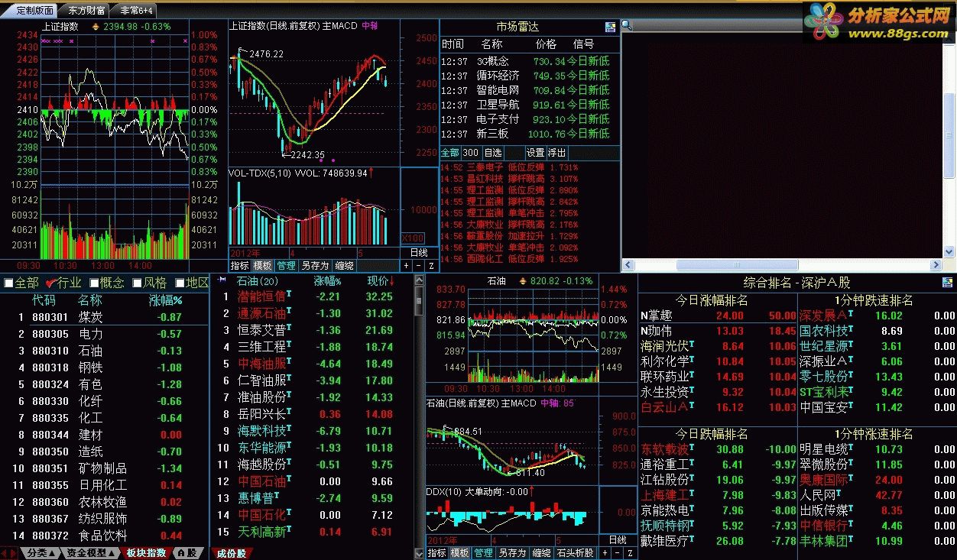Click 缠绕 under upper chart
957x560 pixels.
[x=344, y=266]
